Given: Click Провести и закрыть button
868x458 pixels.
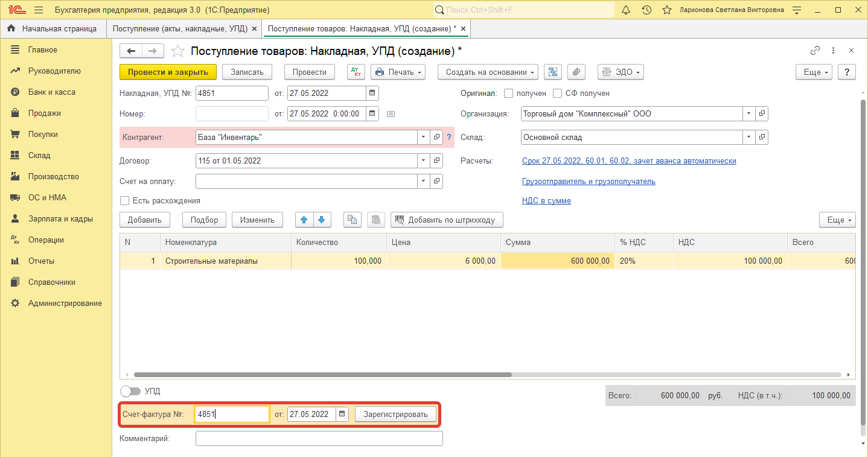Looking at the screenshot, I should [x=168, y=72].
